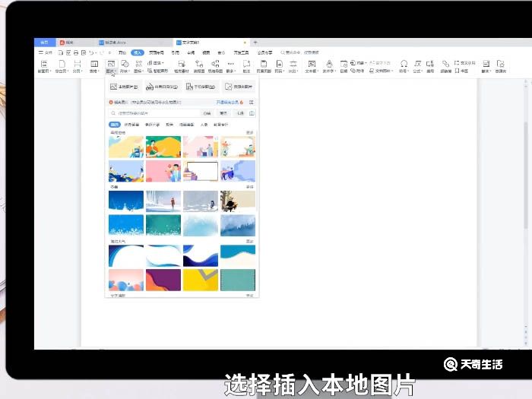This screenshot has height=399, width=532.
Task: Click the Undo arrow in quick access bar
Action: point(91,52)
